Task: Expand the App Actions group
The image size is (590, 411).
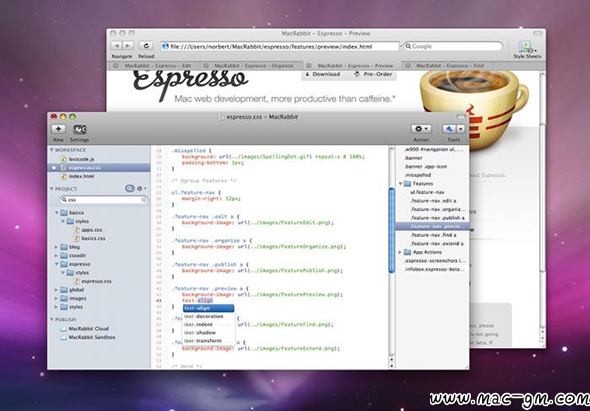Action: 400,252
